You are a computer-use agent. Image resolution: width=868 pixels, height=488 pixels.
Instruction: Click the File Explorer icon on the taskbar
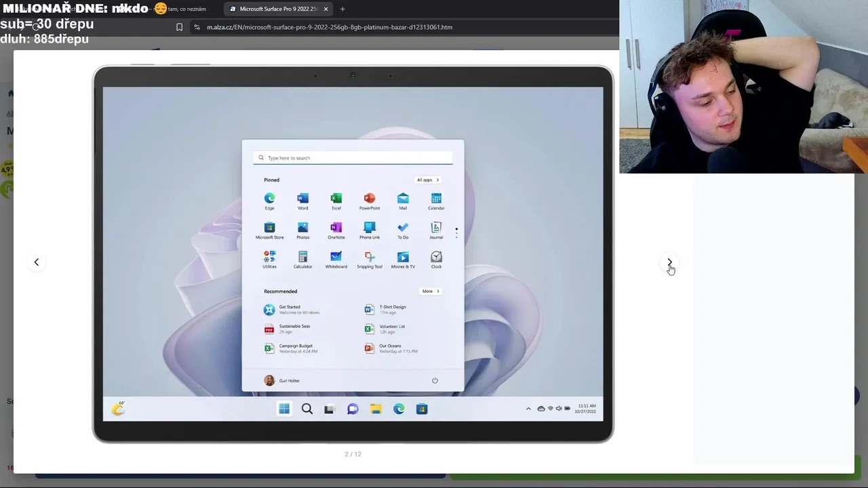(x=376, y=409)
